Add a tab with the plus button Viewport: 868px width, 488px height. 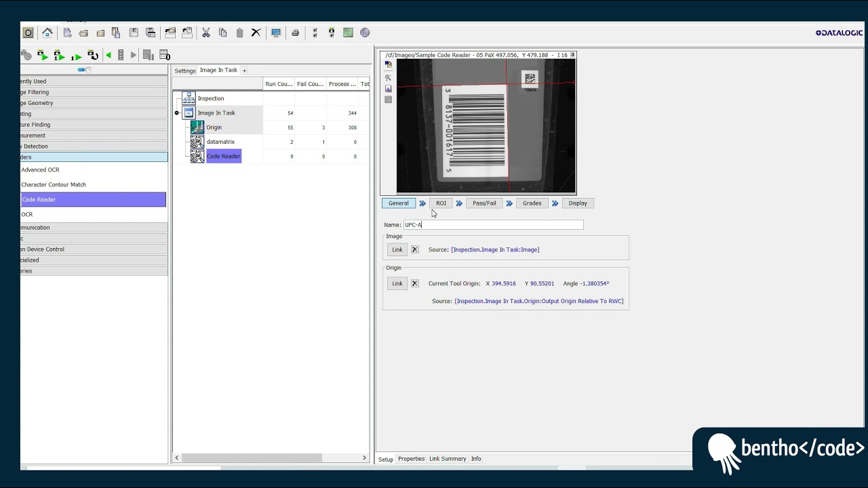point(244,70)
